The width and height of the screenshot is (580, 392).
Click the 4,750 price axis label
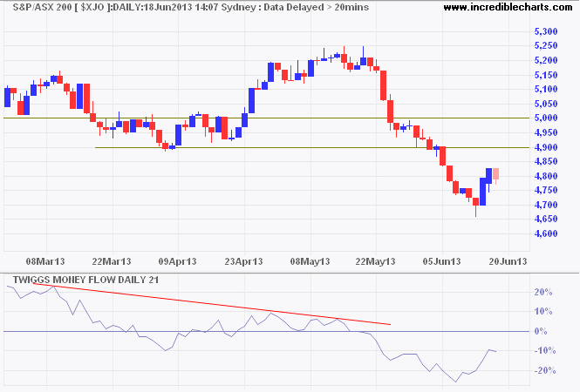click(x=546, y=191)
